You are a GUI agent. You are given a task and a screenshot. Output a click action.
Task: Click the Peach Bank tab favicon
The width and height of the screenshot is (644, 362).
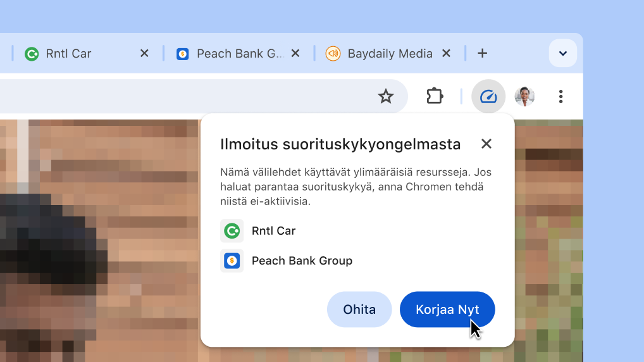[183, 54]
